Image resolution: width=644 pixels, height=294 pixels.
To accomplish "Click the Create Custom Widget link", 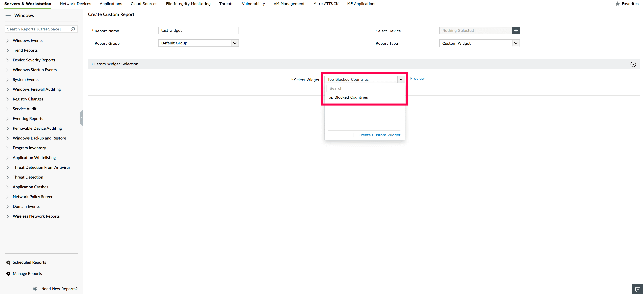I will pos(379,135).
